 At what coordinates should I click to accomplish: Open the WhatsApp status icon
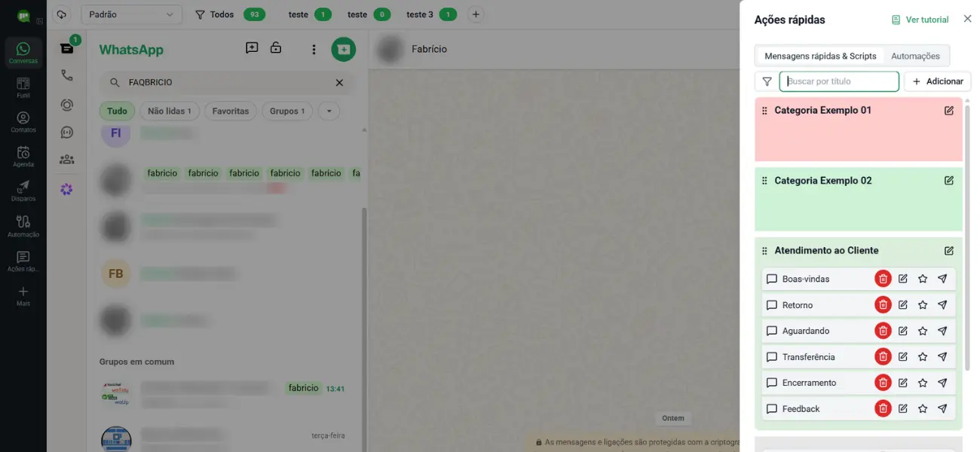(x=67, y=105)
